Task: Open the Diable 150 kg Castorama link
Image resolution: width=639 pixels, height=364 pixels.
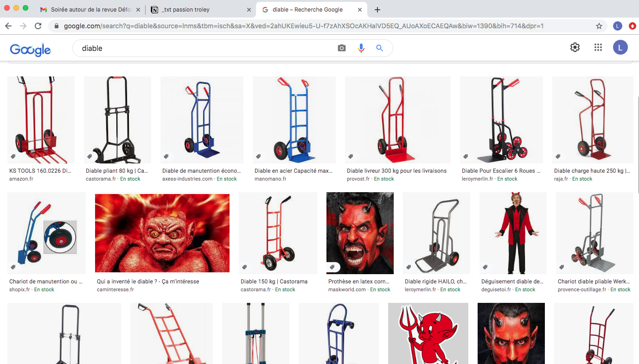Action: click(274, 281)
